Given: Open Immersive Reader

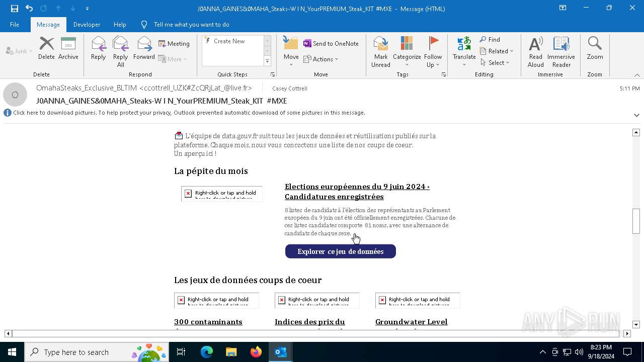Looking at the screenshot, I should click(x=561, y=51).
